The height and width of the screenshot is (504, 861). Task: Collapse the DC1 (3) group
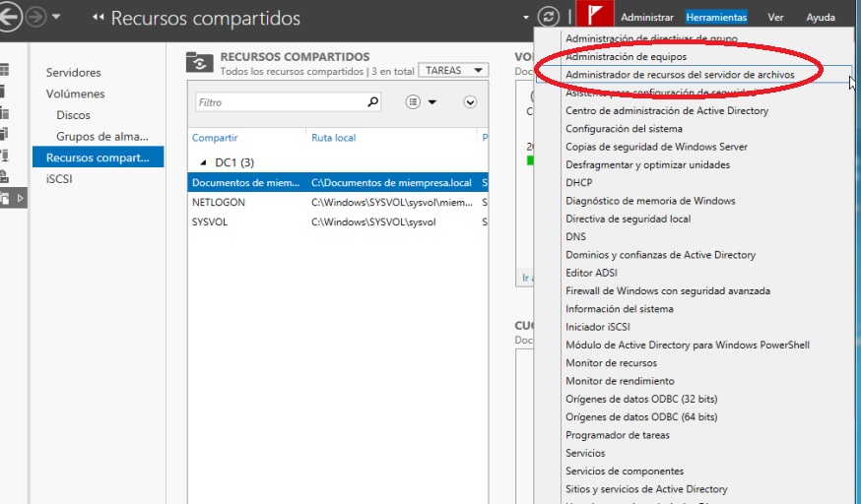click(202, 162)
